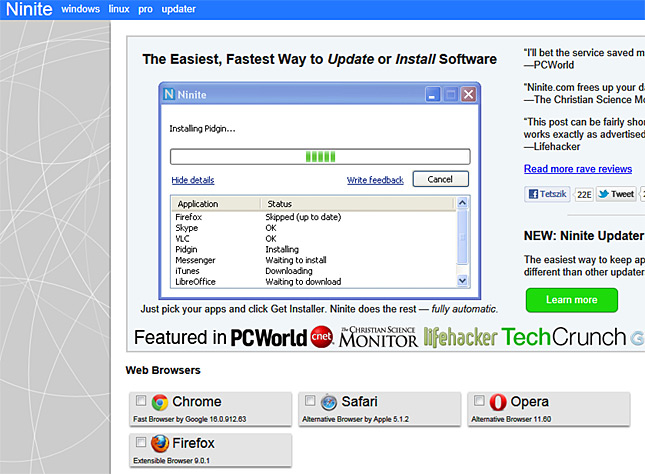This screenshot has height=474, width=645.
Task: Click the Opera red O icon
Action: (498, 402)
